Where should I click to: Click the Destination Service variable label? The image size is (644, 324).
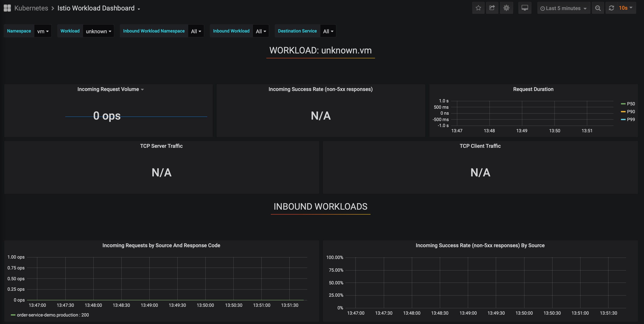coord(297,31)
